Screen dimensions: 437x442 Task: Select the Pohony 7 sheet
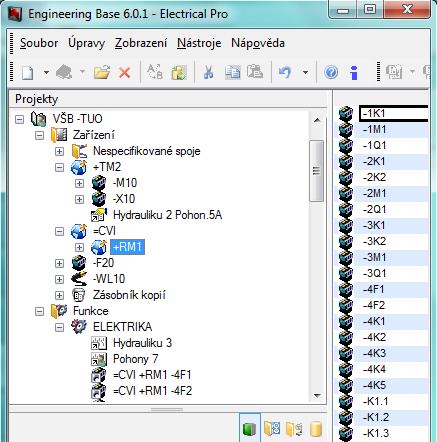pos(136,359)
